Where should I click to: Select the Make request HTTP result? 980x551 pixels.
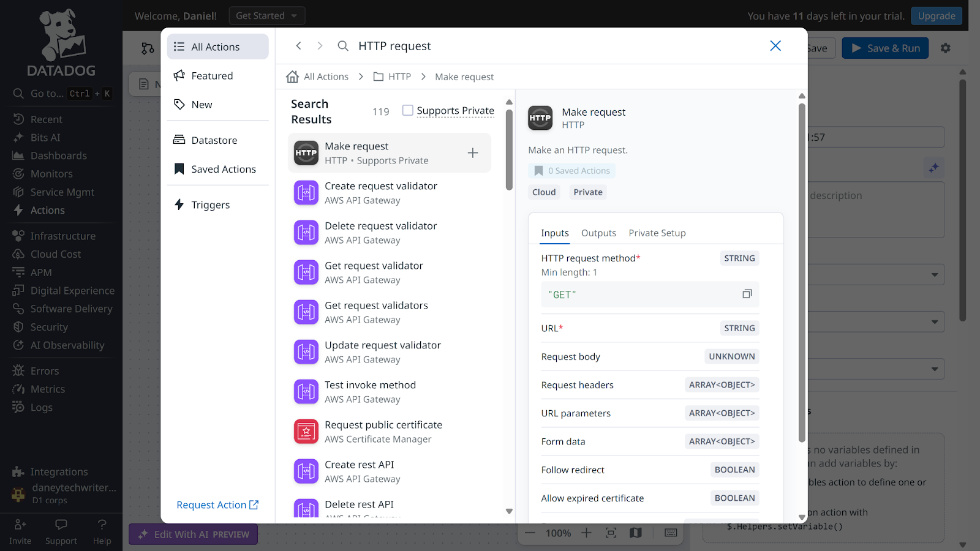(x=390, y=153)
